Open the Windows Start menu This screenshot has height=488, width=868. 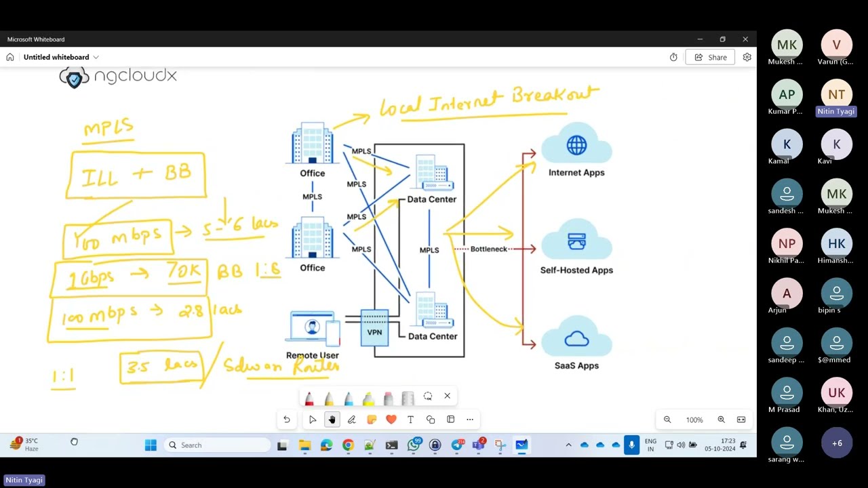pos(151,445)
